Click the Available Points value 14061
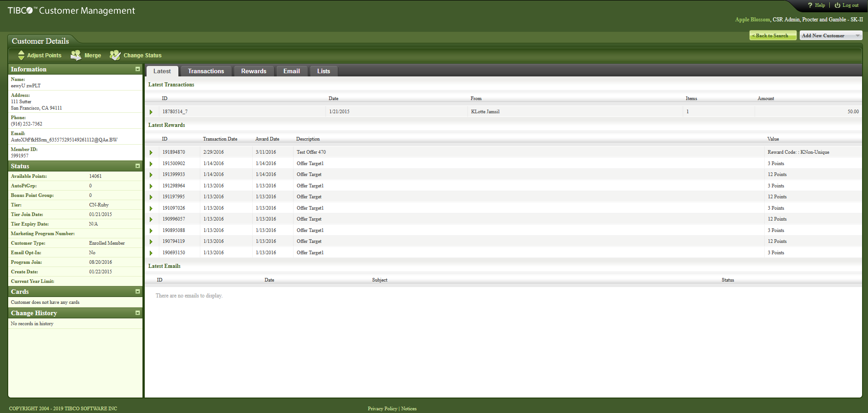This screenshot has height=413, width=868. (95, 176)
